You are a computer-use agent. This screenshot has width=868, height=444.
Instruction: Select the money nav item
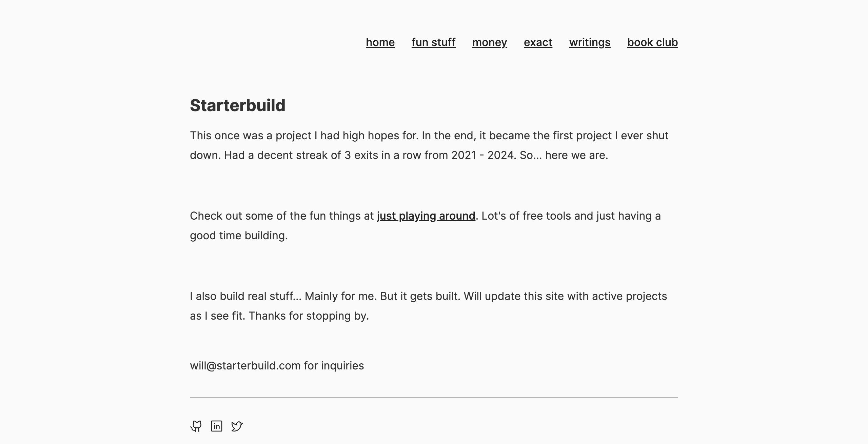(490, 42)
